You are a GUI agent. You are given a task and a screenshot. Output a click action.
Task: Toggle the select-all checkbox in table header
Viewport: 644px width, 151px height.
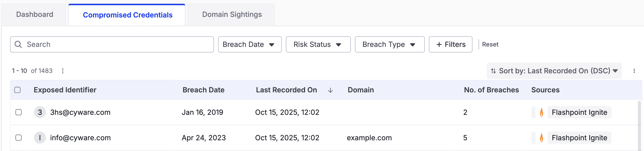pyautogui.click(x=18, y=90)
